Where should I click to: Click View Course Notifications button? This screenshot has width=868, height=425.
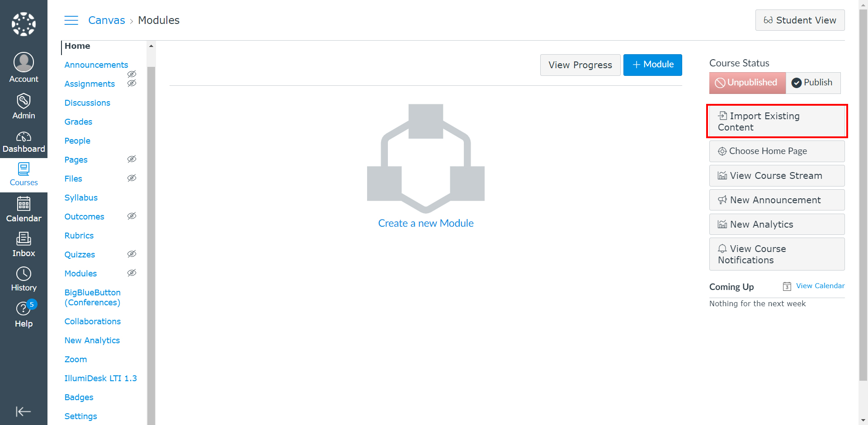(x=777, y=254)
